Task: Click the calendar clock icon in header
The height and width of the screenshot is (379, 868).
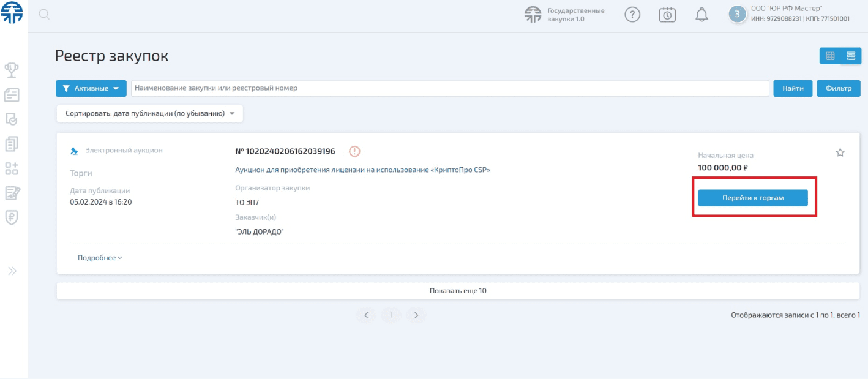Action: [x=667, y=15]
